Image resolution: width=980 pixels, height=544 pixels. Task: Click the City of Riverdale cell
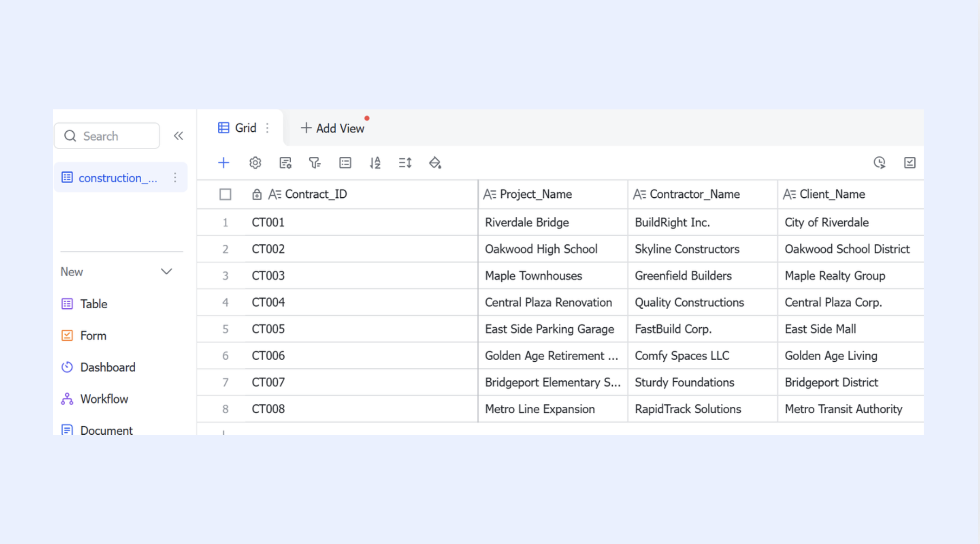(x=851, y=222)
